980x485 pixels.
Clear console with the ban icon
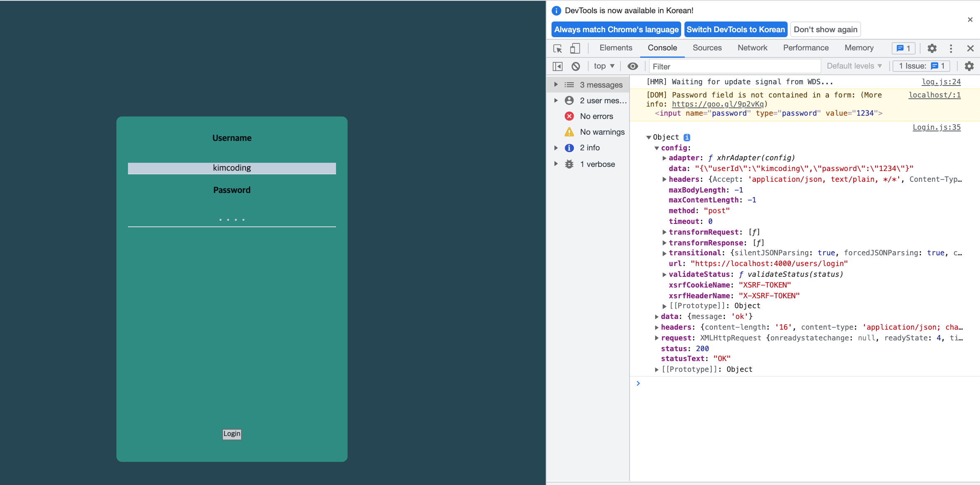pyautogui.click(x=575, y=66)
